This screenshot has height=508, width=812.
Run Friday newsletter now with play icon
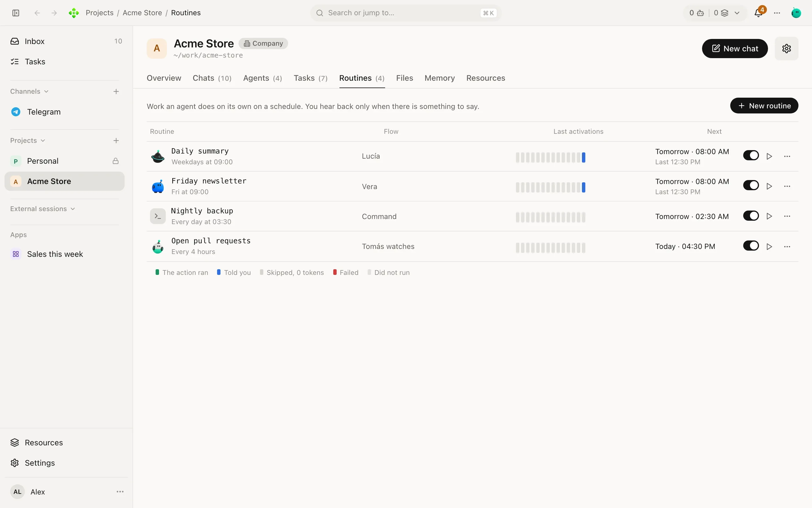coord(769,186)
